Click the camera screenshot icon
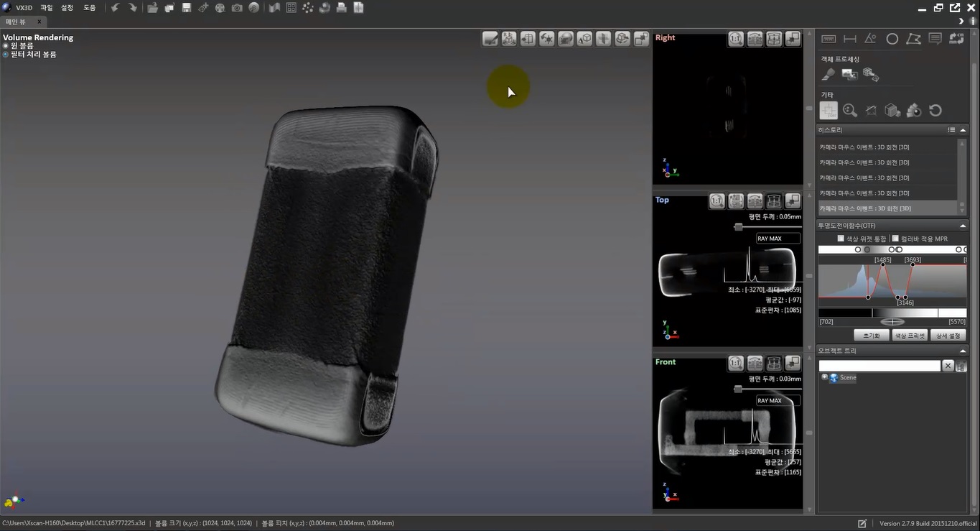The image size is (980, 531). pos(237,7)
